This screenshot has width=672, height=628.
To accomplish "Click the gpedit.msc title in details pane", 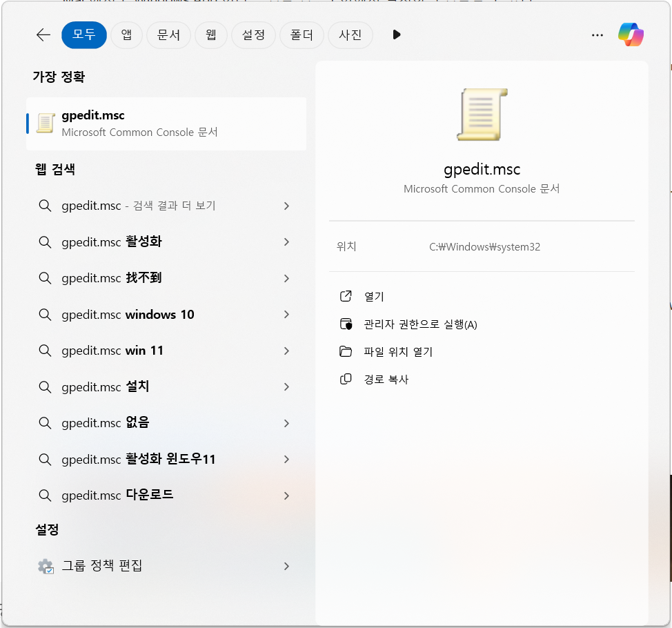I will pyautogui.click(x=482, y=170).
